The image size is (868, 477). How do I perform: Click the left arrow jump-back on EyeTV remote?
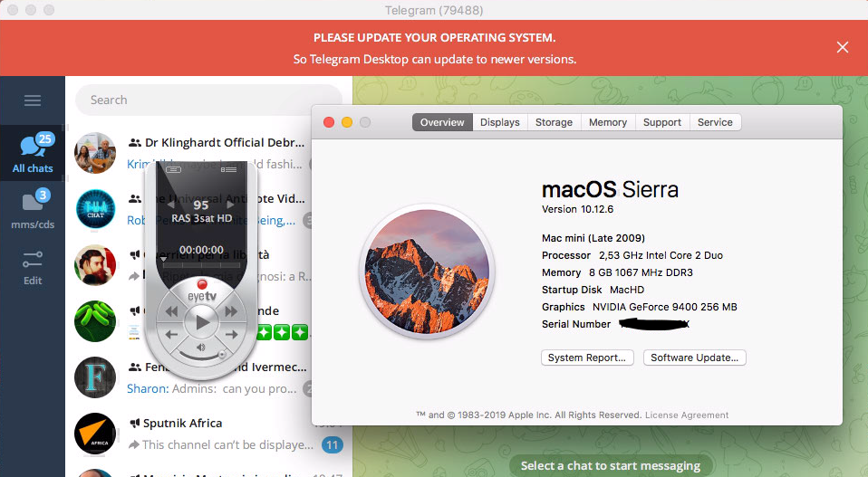(171, 334)
